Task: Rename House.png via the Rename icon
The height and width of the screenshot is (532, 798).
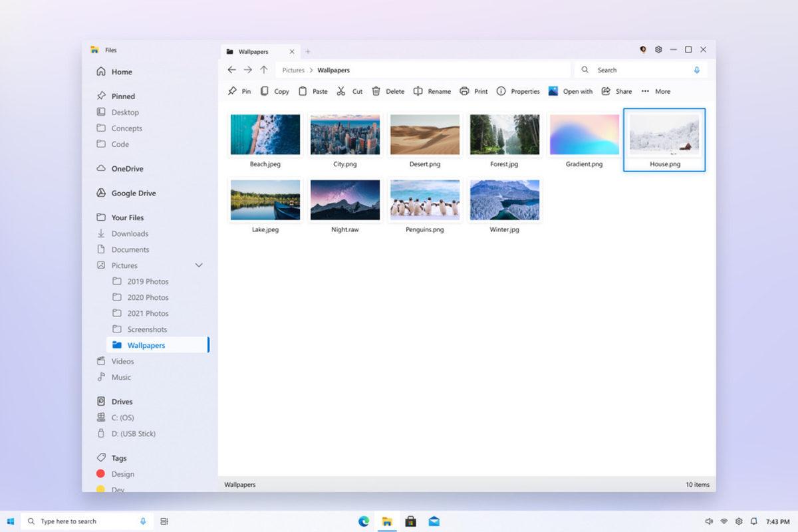Action: [x=432, y=91]
